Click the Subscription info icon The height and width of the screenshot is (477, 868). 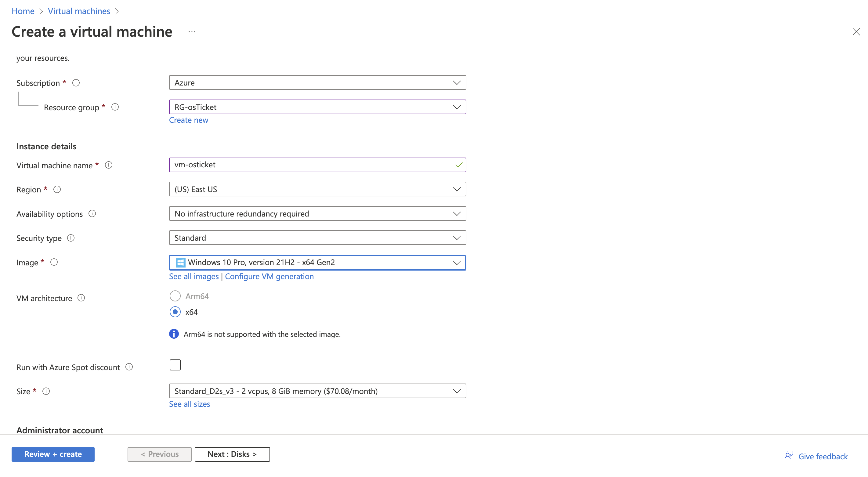pos(76,82)
